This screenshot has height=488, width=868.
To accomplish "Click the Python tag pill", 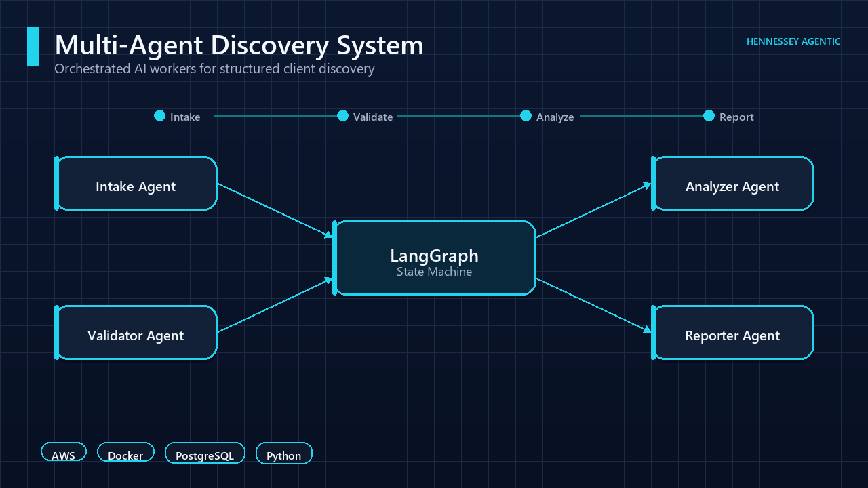I will click(283, 453).
